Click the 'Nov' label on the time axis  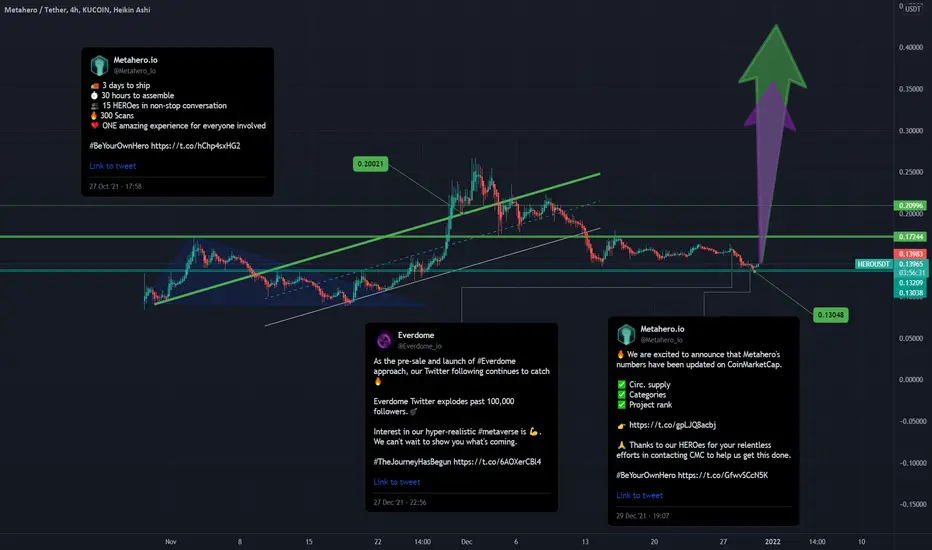pyautogui.click(x=171, y=542)
